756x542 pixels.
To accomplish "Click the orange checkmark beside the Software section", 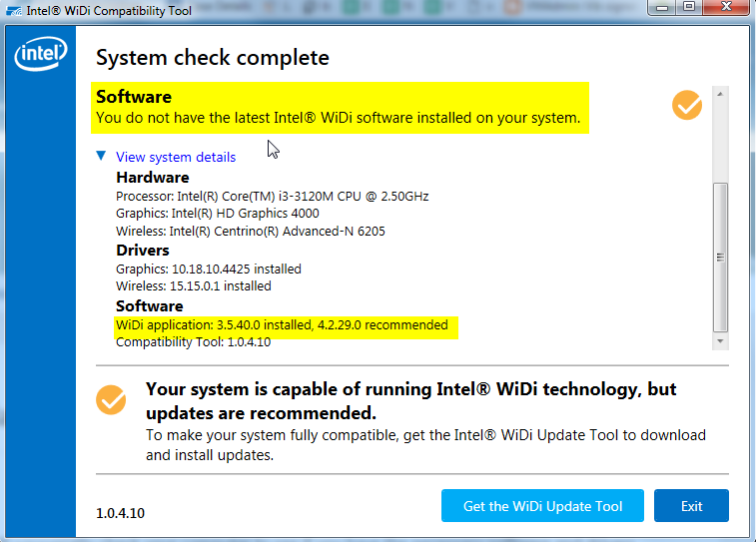I will (686, 105).
